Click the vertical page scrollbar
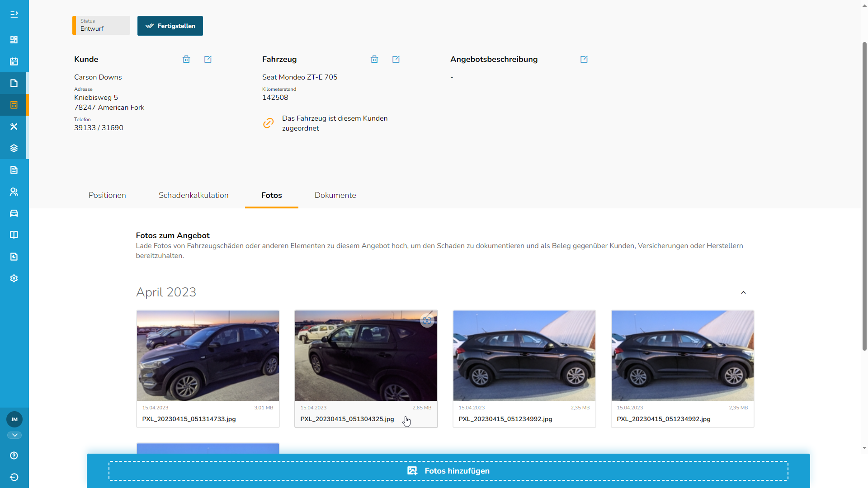The width and height of the screenshot is (868, 488). tap(864, 197)
